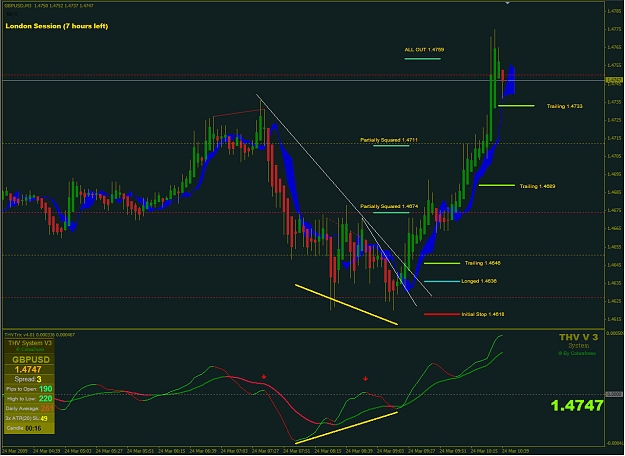Select green line beside Trailing 1.4646
625x456 pixels.
click(442, 263)
